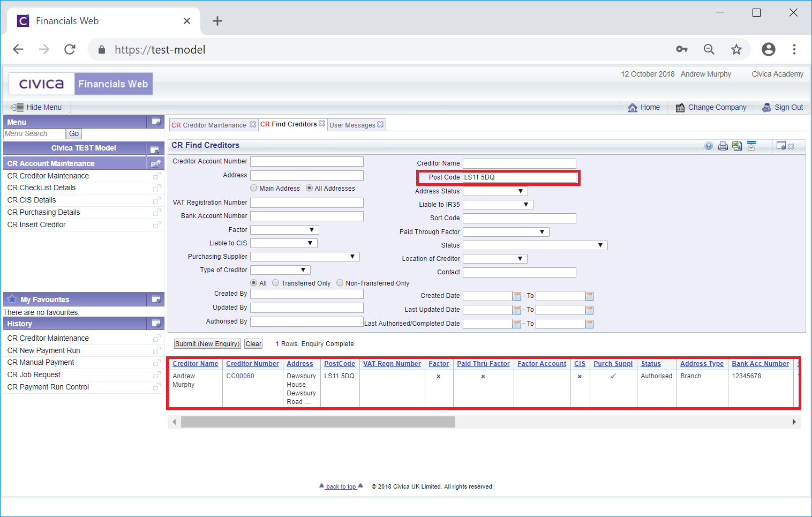The height and width of the screenshot is (517, 812).
Task: Export results to Excel spreadsheet
Action: tap(738, 146)
